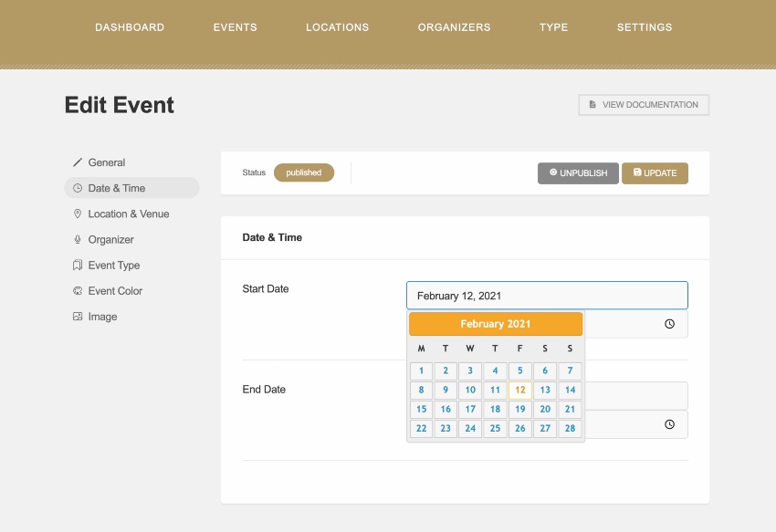This screenshot has height=532, width=776.
Task: Select February 19 in the calendar
Action: [x=519, y=409]
